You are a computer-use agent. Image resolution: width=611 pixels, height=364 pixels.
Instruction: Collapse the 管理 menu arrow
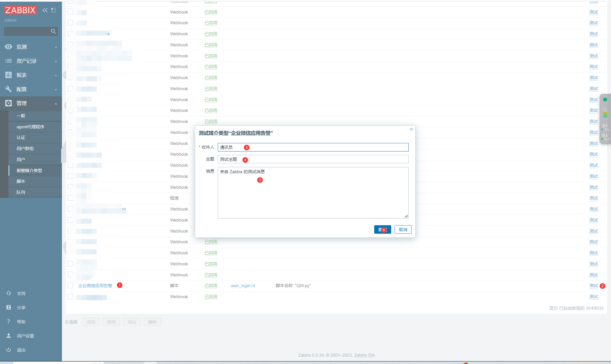pyautogui.click(x=56, y=103)
